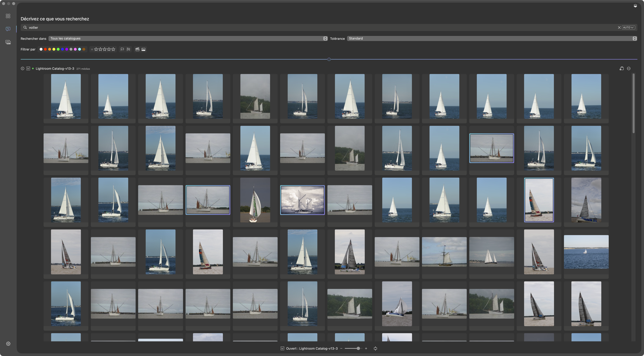Open settings gear in the sidebar
644x356 pixels.
[8, 344]
